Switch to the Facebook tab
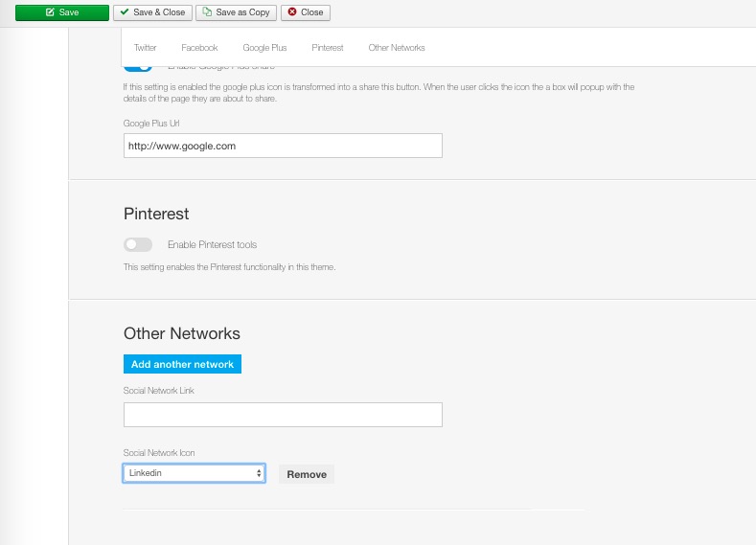This screenshot has width=756, height=545. point(199,48)
